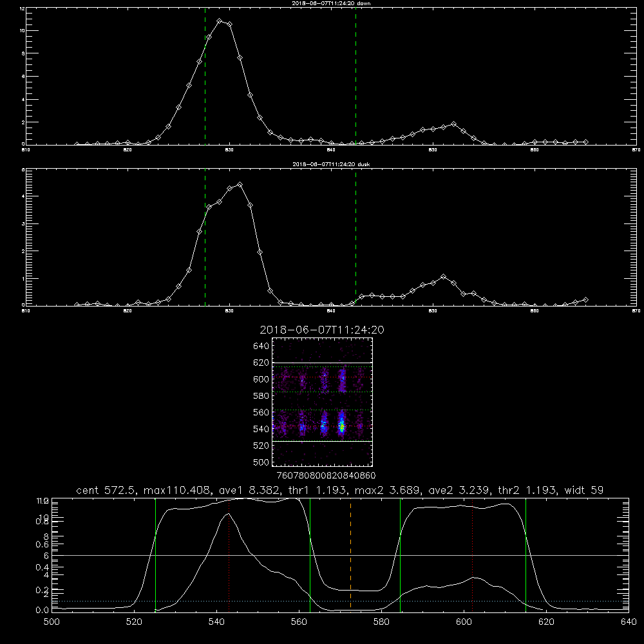Click dusk plot y-axis label 1
Image resolution: width=644 pixels, height=644 pixels.
point(23,278)
